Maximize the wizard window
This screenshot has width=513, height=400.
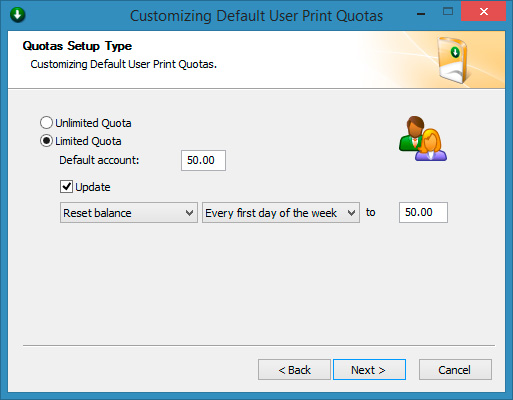pos(448,12)
